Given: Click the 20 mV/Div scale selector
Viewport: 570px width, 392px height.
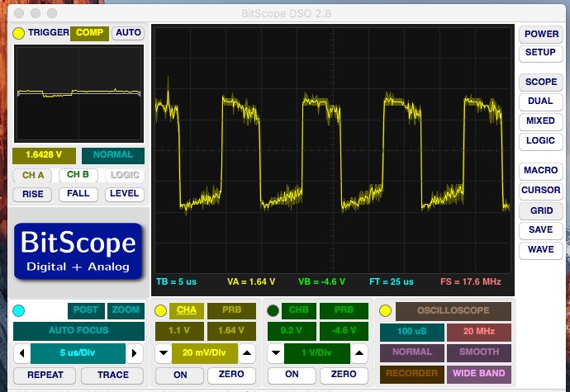Looking at the screenshot, I should click(205, 352).
